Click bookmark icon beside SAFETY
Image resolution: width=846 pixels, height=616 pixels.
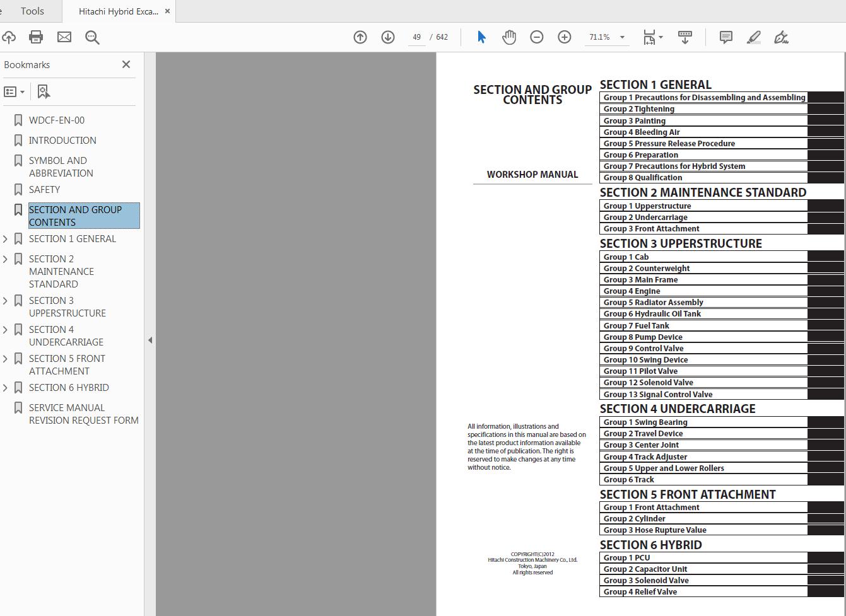point(18,190)
